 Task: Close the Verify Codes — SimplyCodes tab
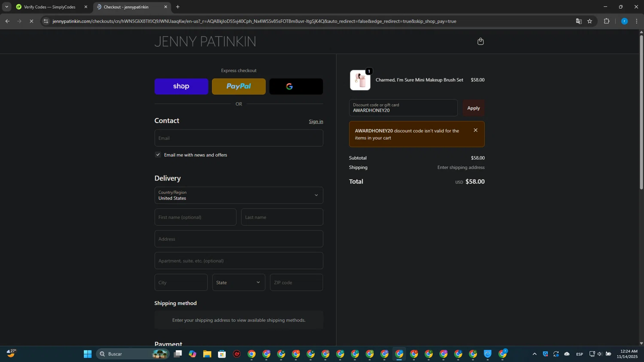pyautogui.click(x=85, y=7)
